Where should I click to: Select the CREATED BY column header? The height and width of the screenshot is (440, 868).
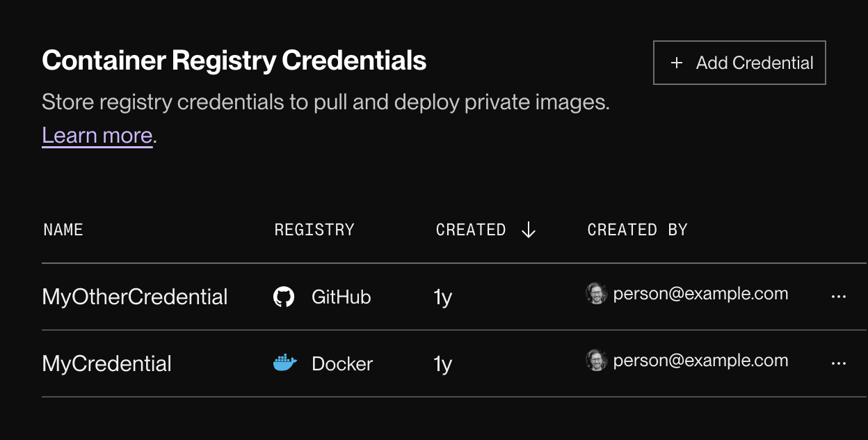point(636,229)
